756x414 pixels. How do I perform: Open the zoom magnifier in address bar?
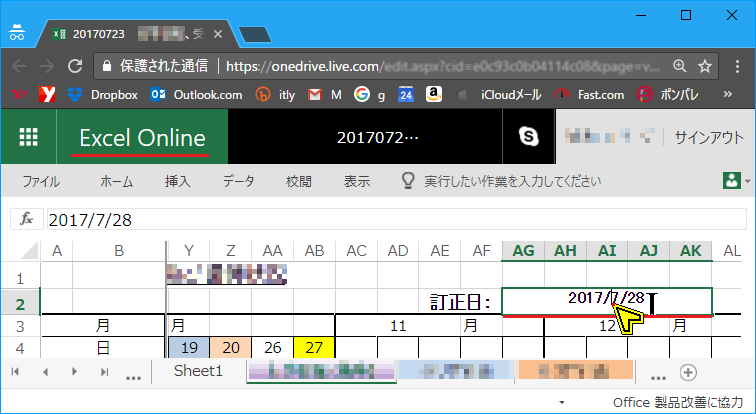(x=680, y=66)
